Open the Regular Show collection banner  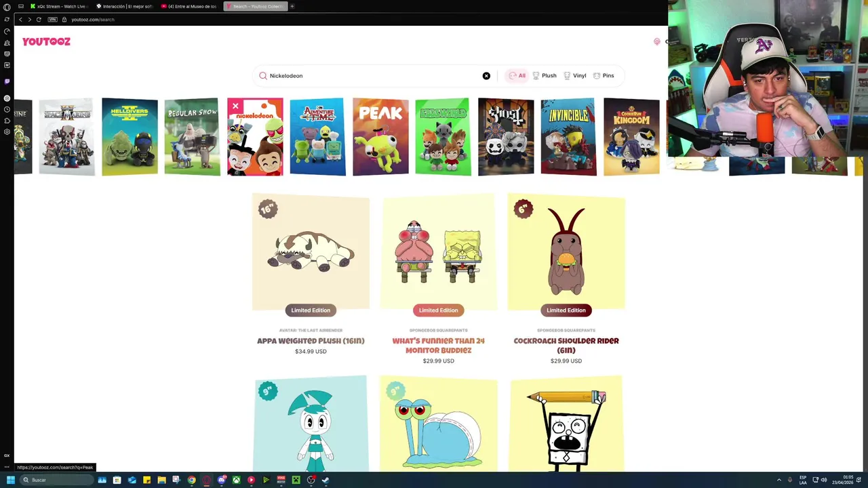(x=192, y=137)
